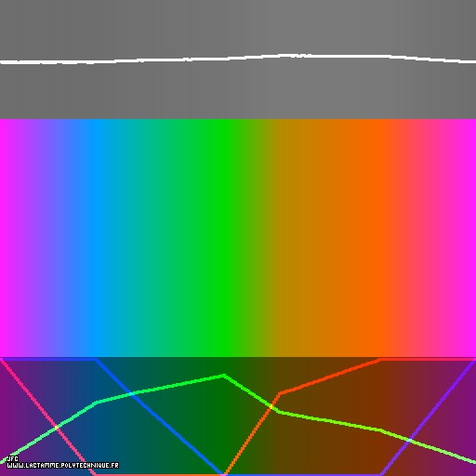Pick the bright orange band of the gradient
This screenshot has height=476, width=476.
point(379,238)
